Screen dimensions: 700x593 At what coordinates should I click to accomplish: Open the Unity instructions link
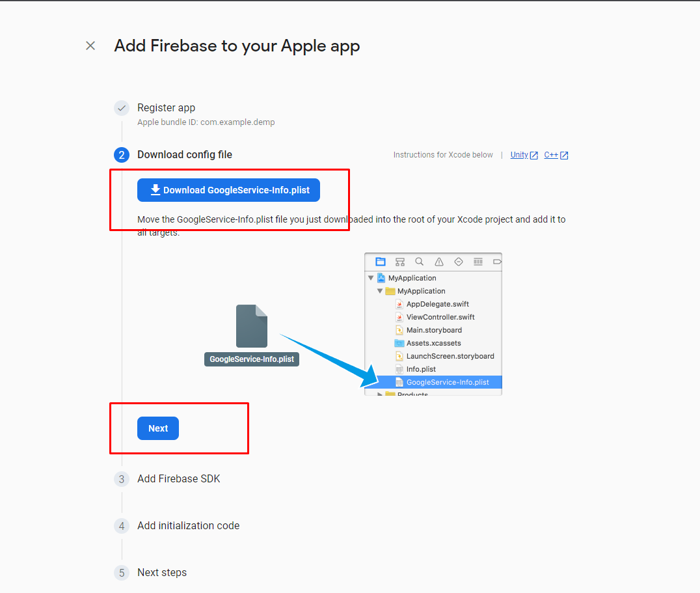pyautogui.click(x=519, y=155)
